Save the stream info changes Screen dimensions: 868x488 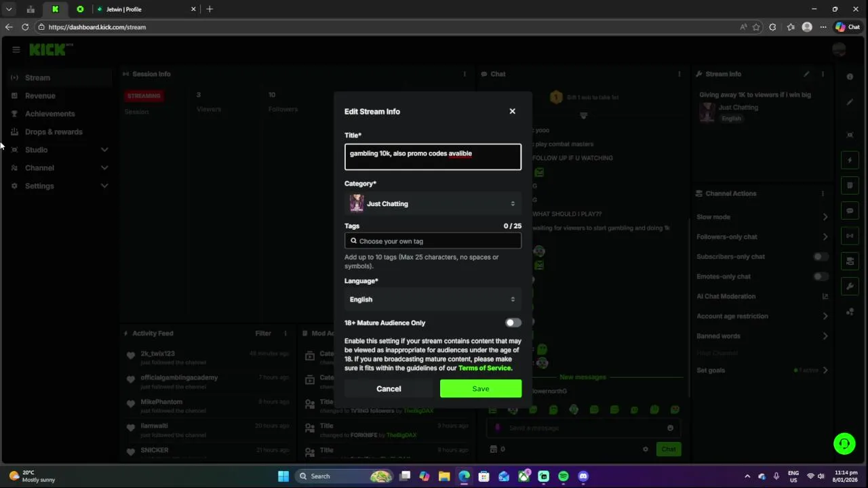coord(481,388)
